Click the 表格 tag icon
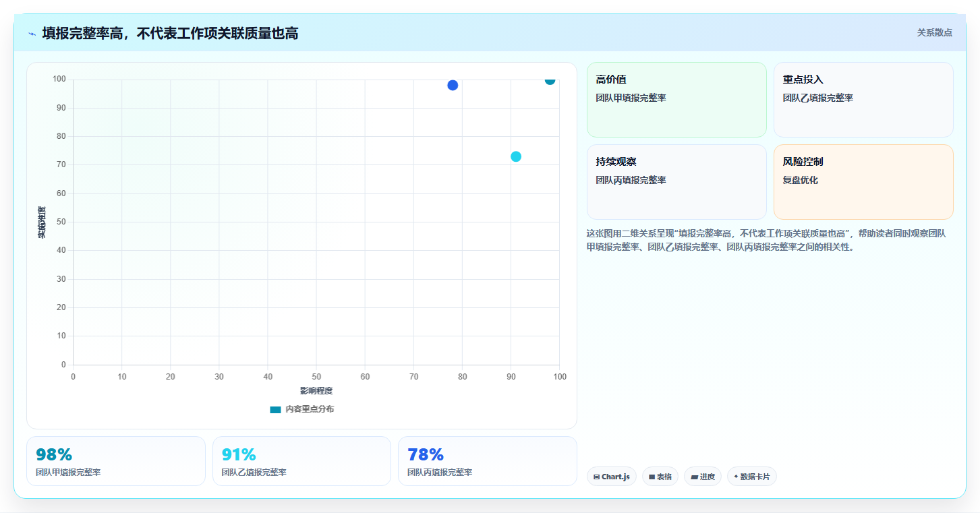Screen dimensions: 980x513 pyautogui.click(x=652, y=477)
